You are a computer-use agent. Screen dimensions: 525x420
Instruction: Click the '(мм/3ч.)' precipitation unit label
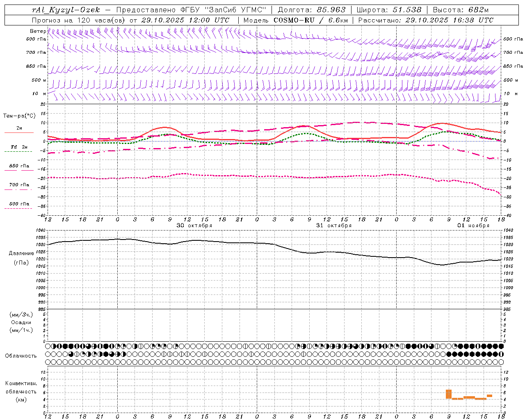click(x=21, y=315)
